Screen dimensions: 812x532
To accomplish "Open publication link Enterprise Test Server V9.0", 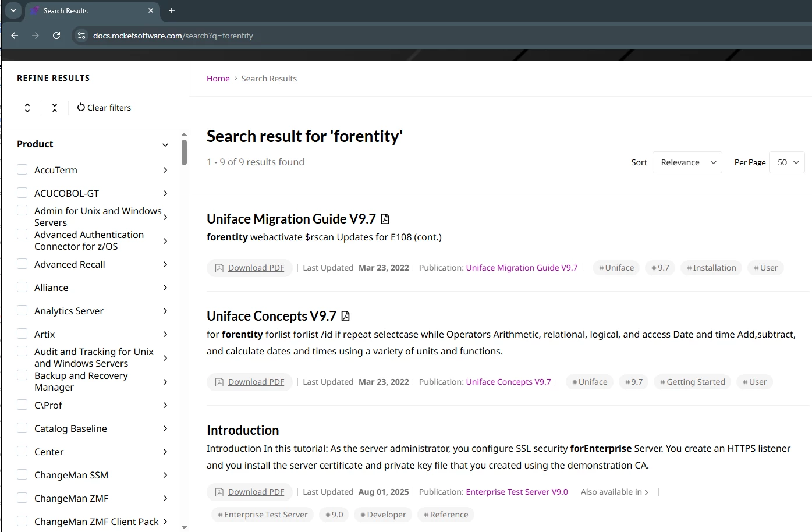I will (517, 492).
